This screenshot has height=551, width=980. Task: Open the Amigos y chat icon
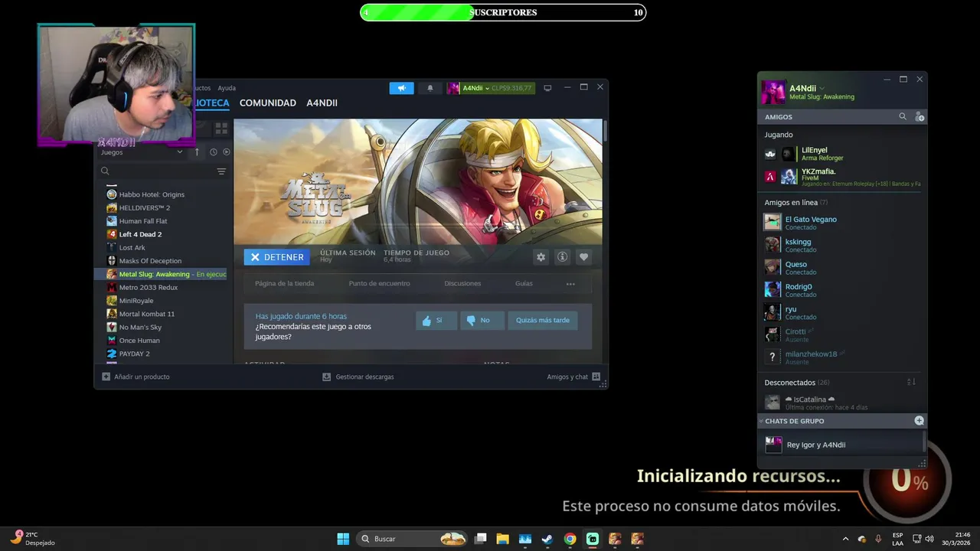click(x=596, y=377)
